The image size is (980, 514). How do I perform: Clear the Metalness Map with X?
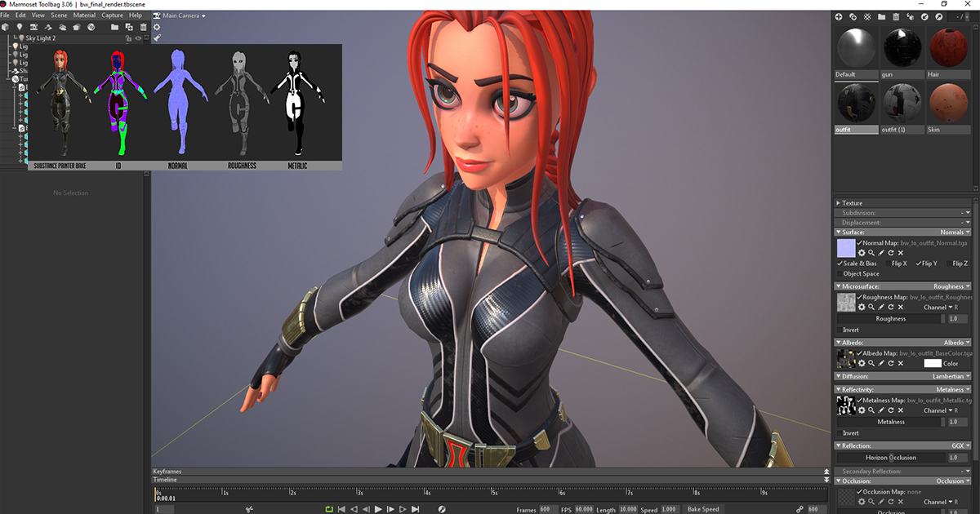point(901,410)
